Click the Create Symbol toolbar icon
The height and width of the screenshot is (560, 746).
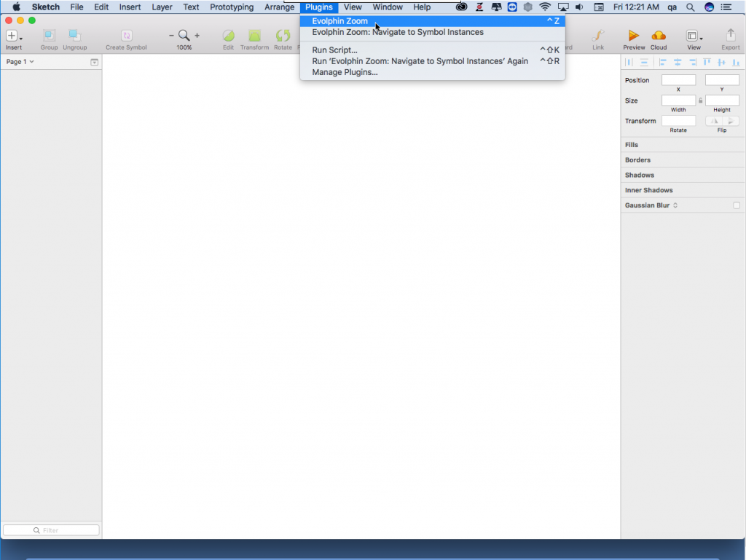126,36
